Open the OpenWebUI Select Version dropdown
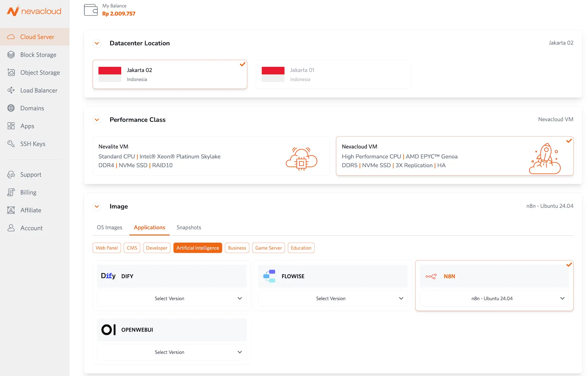 [x=172, y=352]
